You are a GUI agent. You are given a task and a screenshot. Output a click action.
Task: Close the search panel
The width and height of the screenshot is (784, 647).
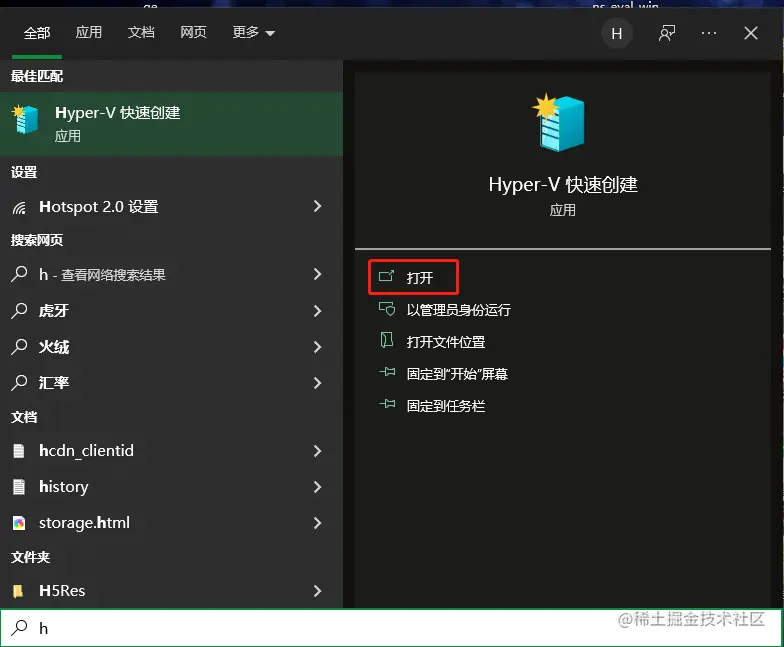coord(750,34)
